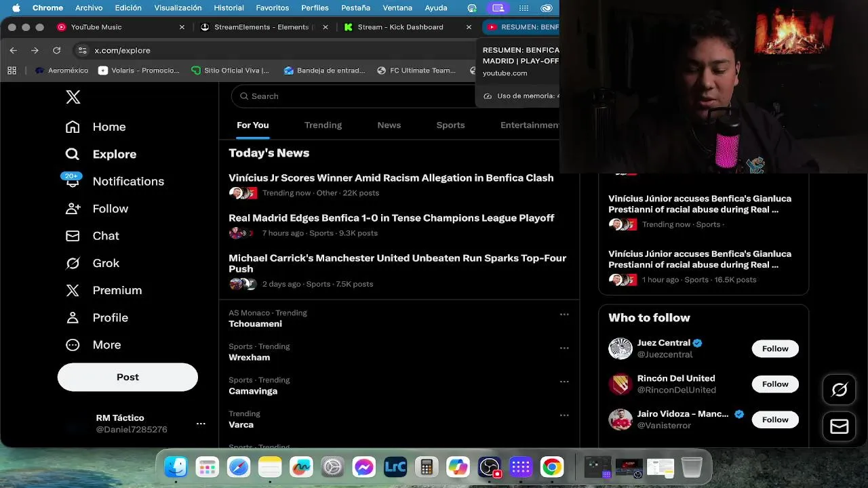Switch to the For You tab

click(253, 125)
